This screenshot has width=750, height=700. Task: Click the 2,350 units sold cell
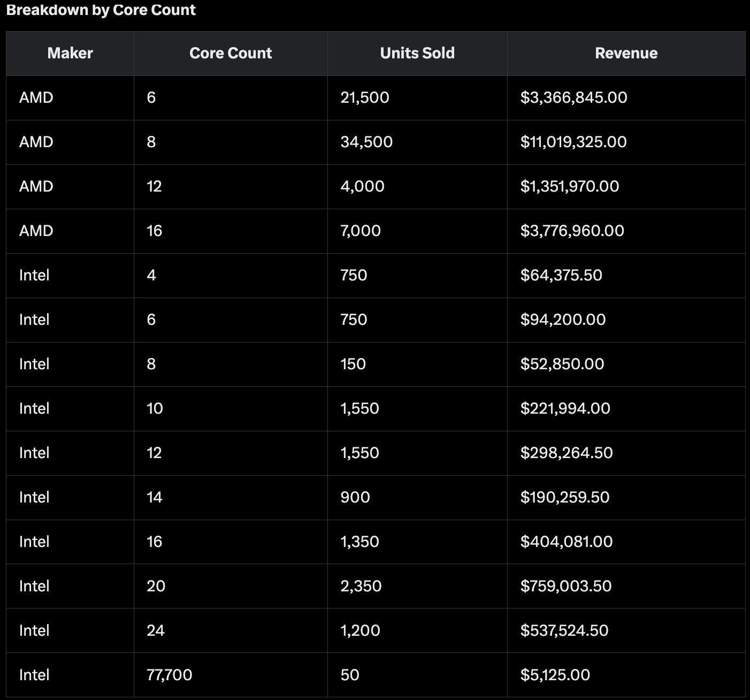click(361, 586)
